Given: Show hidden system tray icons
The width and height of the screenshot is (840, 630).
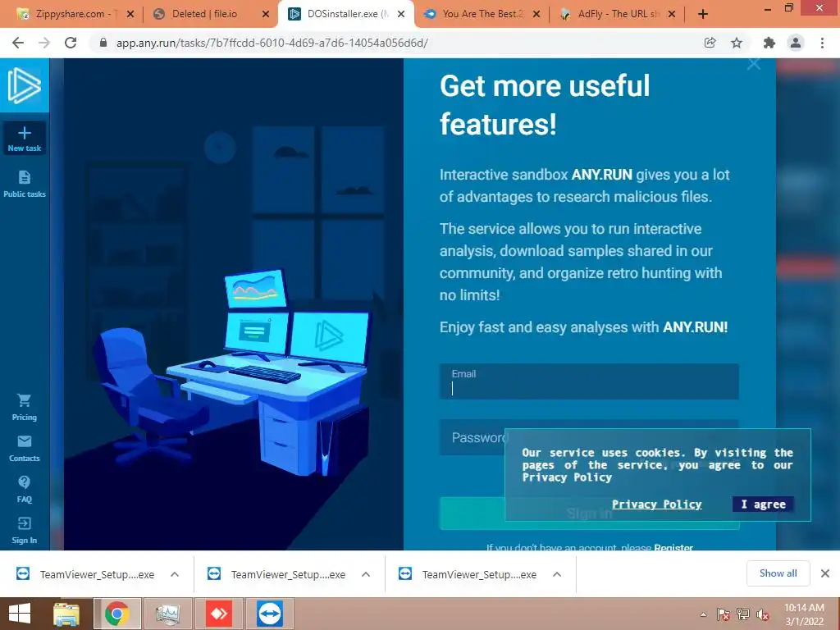Looking at the screenshot, I should click(703, 614).
